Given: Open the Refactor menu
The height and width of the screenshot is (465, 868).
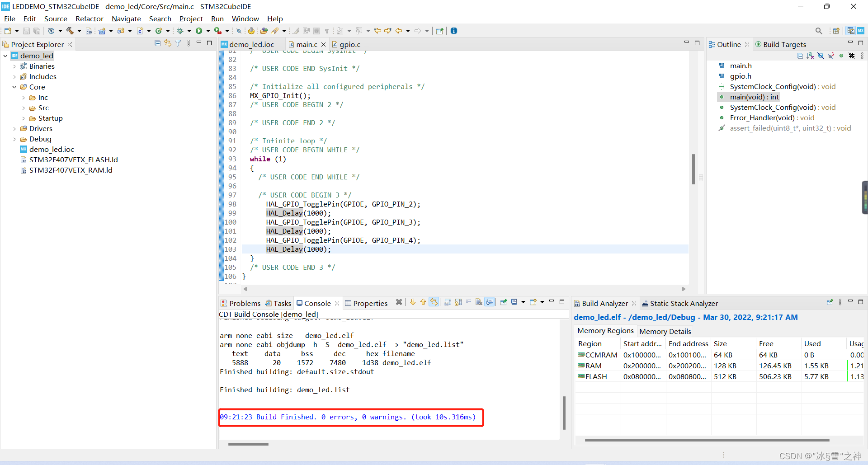Looking at the screenshot, I should pyautogui.click(x=90, y=19).
